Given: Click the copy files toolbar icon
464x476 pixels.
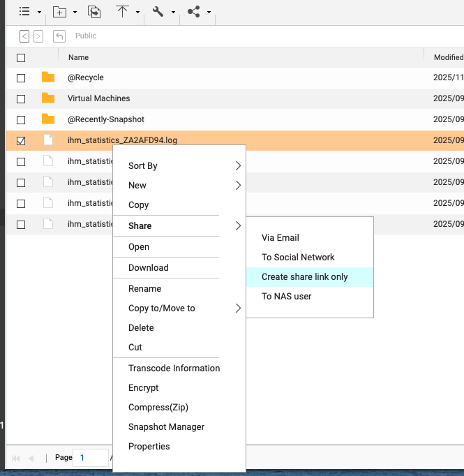Looking at the screenshot, I should (x=93, y=12).
